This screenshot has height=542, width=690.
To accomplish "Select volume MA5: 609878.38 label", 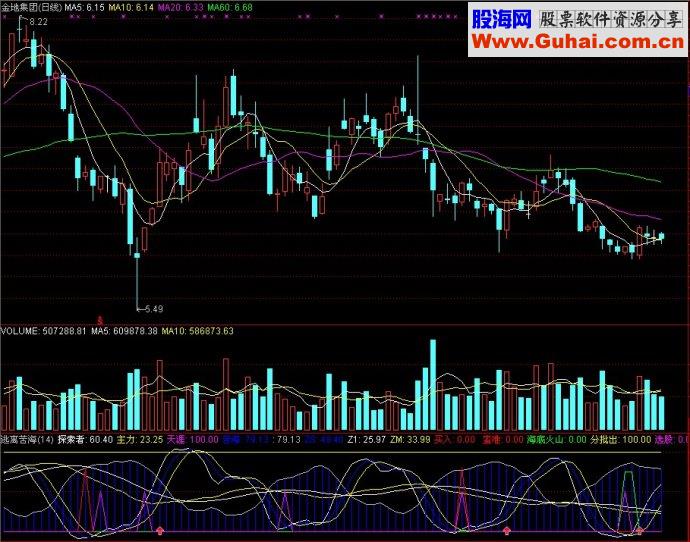I will point(124,331).
